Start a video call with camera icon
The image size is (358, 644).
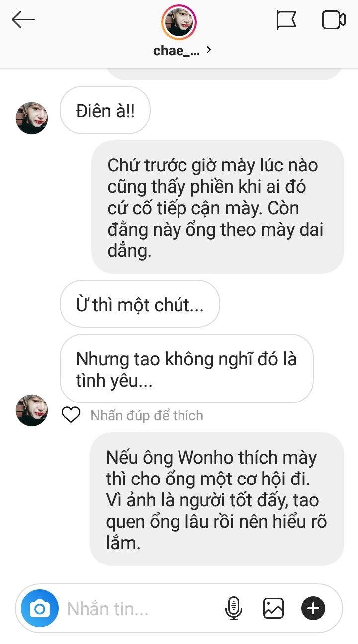pos(334,20)
